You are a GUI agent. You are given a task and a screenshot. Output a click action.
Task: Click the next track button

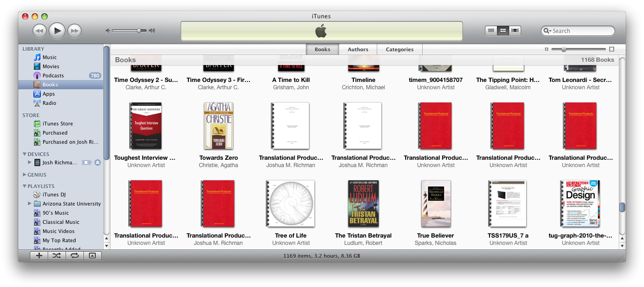[x=74, y=31]
